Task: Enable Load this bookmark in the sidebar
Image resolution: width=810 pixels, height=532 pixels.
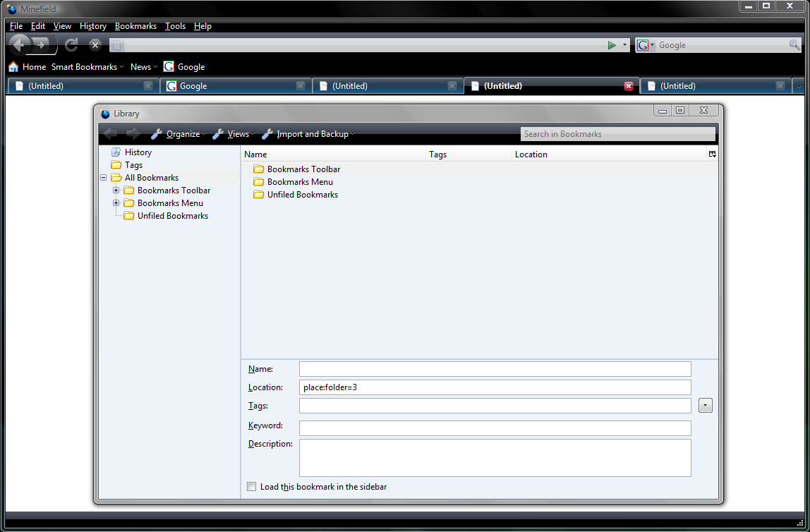Action: tap(251, 486)
